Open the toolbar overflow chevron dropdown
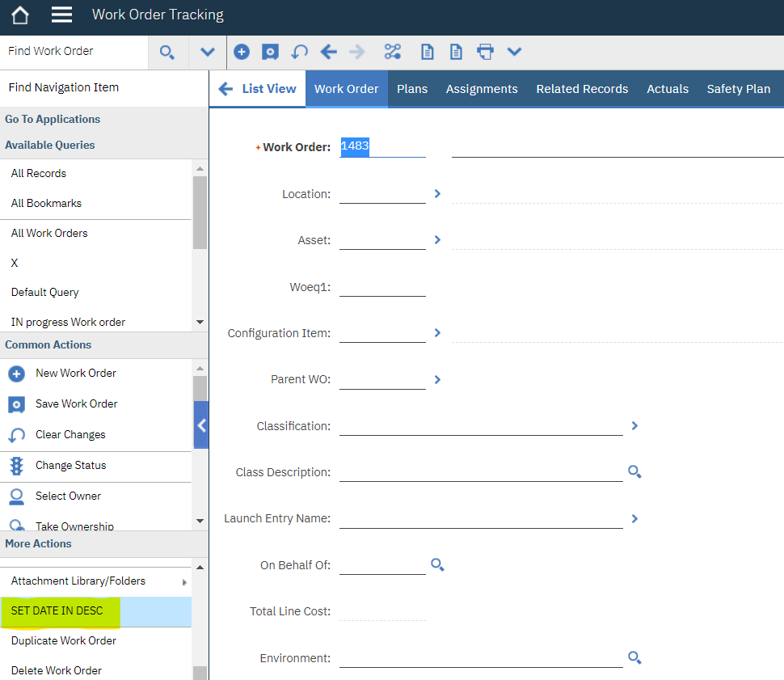 515,51
